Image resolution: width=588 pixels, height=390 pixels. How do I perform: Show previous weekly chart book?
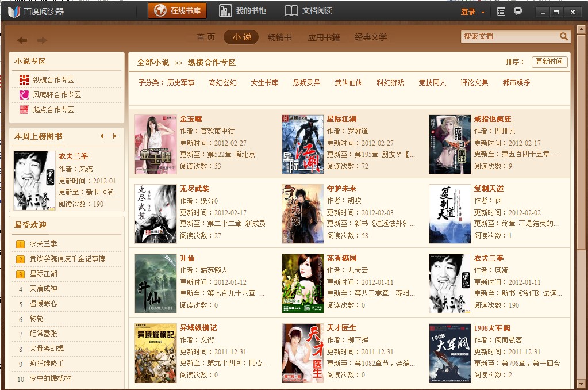[x=102, y=136]
